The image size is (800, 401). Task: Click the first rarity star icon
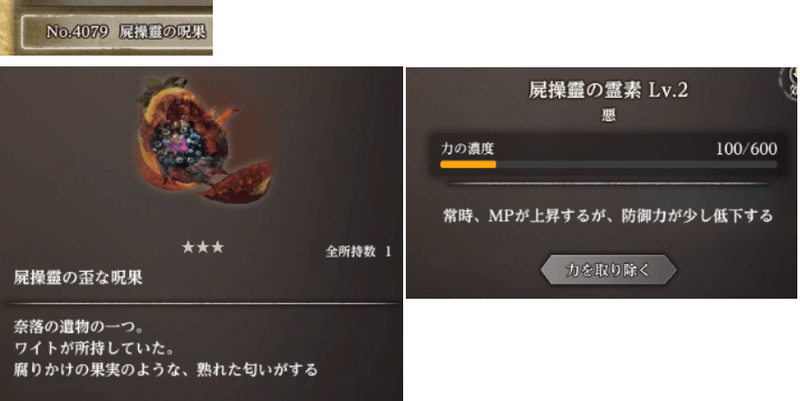[x=188, y=247]
